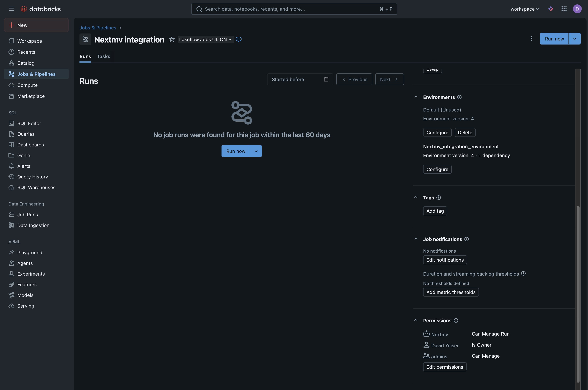Screen dimensions: 588x390
Task: Click the user avatar in the top bar
Action: 577,9
